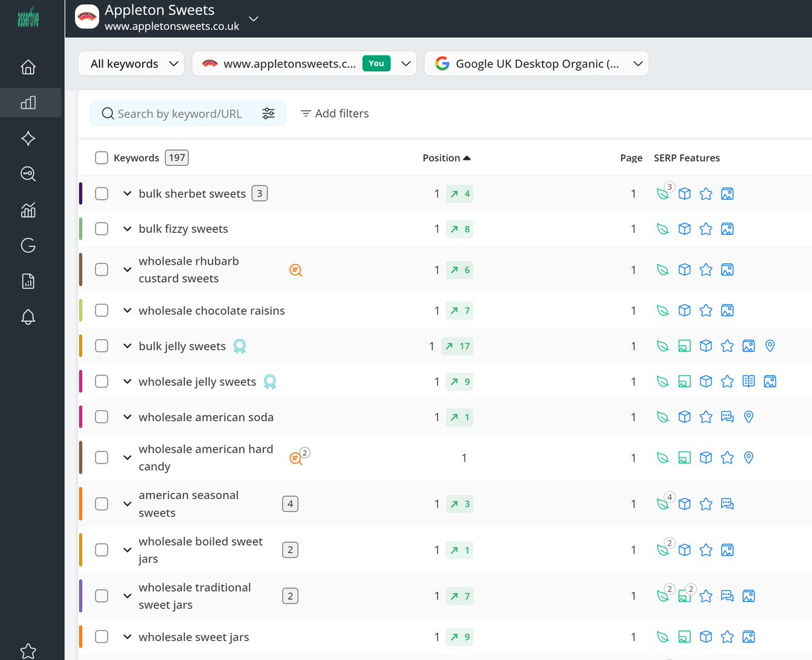Image resolution: width=812 pixels, height=660 pixels.
Task: Click the Add filters button
Action: click(x=335, y=114)
